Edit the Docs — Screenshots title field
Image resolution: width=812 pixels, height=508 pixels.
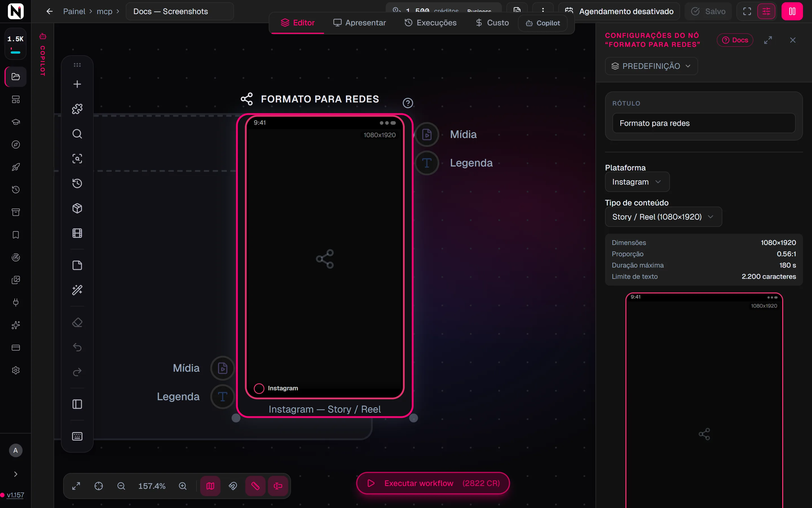pyautogui.click(x=180, y=11)
